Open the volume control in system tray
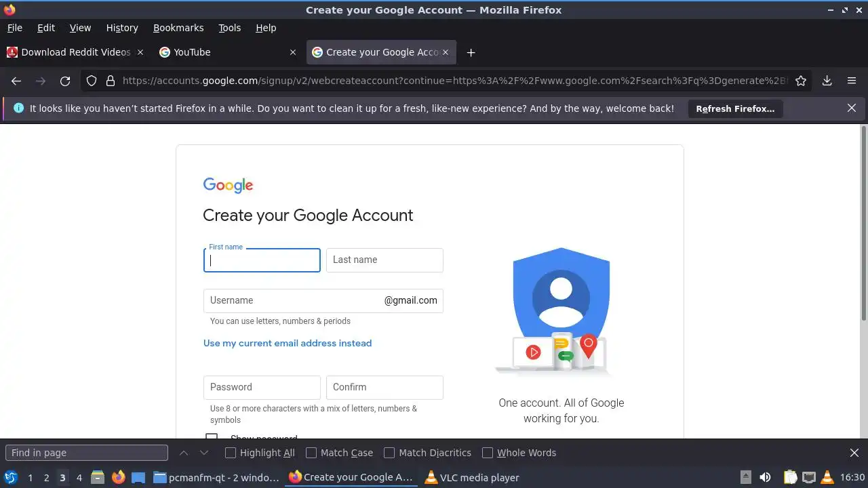This screenshot has width=868, height=488. (765, 477)
